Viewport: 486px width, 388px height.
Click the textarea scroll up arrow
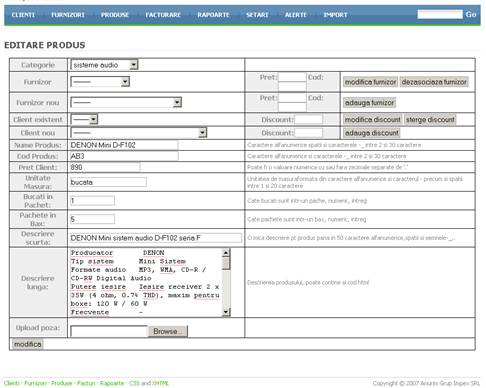(x=226, y=253)
